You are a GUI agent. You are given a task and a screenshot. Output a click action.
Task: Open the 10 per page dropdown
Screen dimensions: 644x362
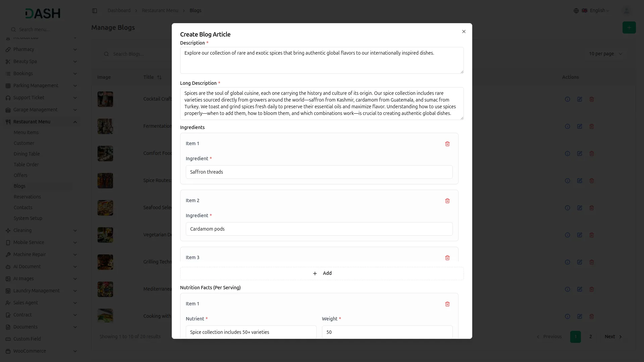point(605,54)
